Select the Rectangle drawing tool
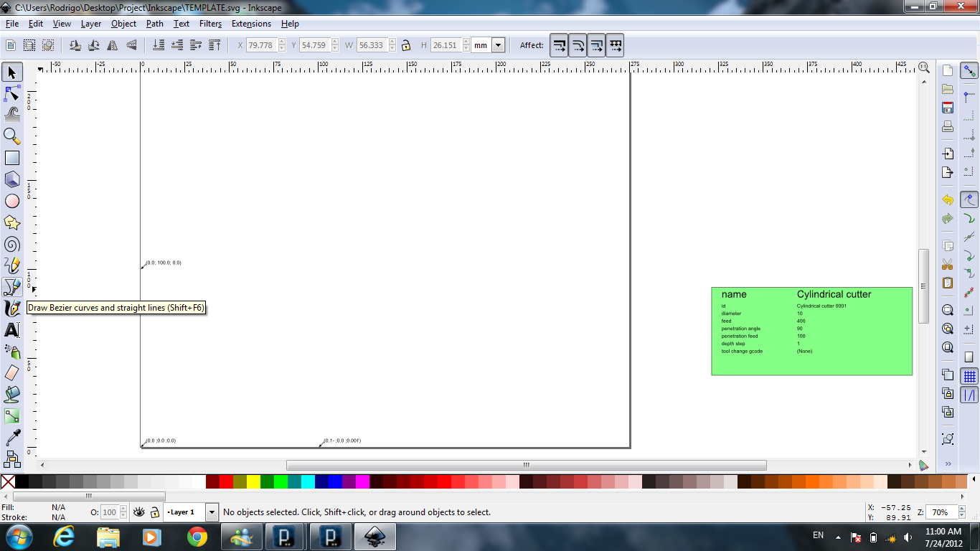 click(x=12, y=158)
